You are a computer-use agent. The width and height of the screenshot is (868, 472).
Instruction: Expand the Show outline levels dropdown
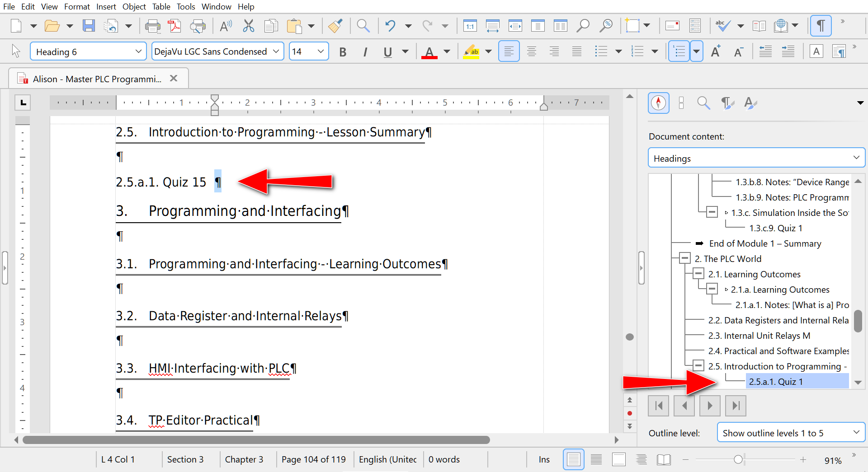(856, 433)
